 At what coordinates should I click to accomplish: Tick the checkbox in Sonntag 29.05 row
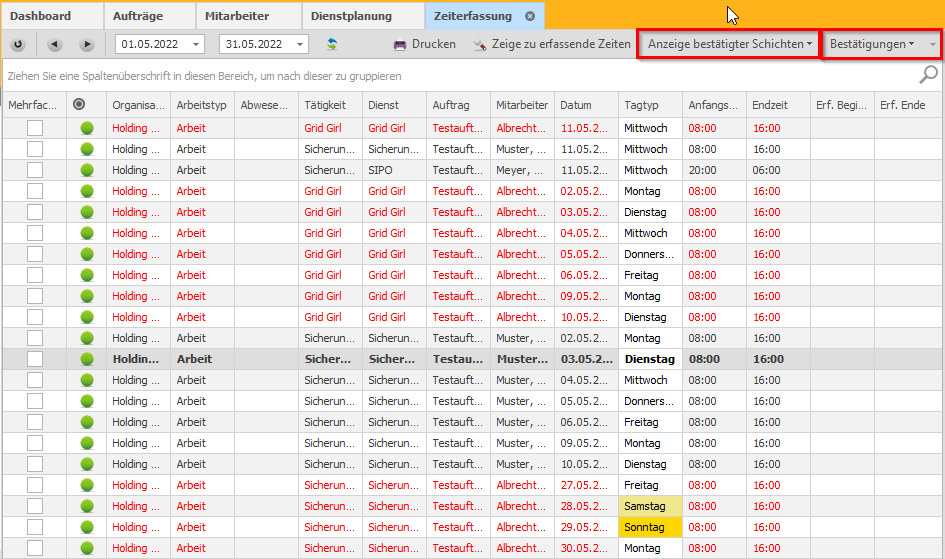pos(35,527)
